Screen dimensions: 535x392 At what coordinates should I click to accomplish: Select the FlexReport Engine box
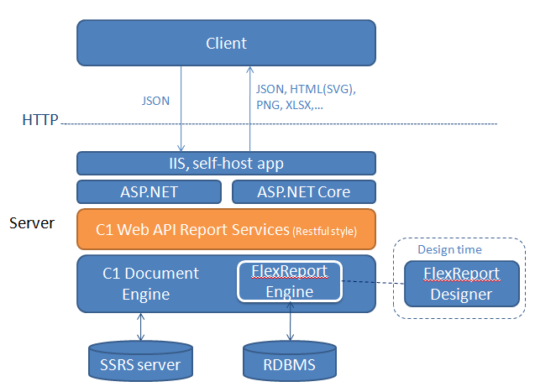(290, 281)
